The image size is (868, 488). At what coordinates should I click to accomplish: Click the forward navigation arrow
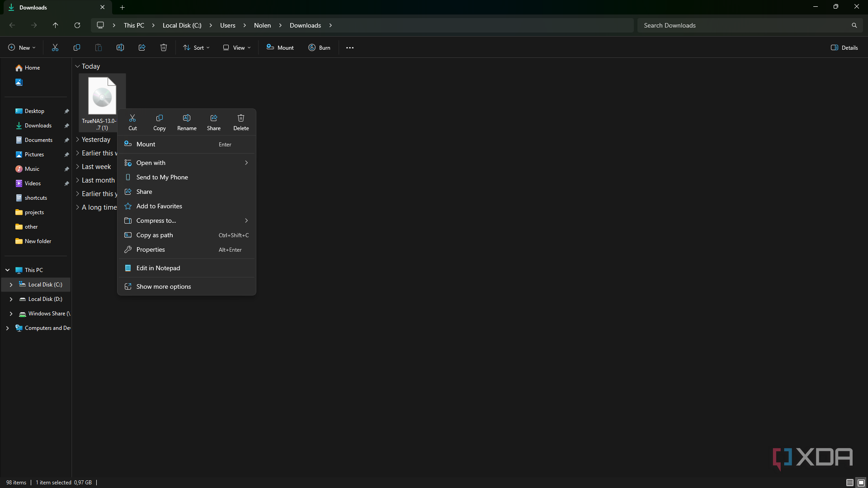[34, 25]
